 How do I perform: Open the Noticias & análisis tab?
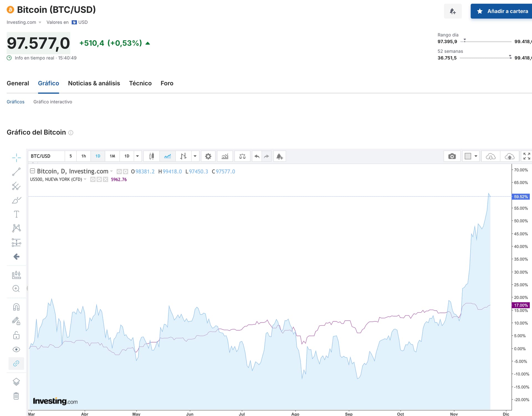(94, 83)
